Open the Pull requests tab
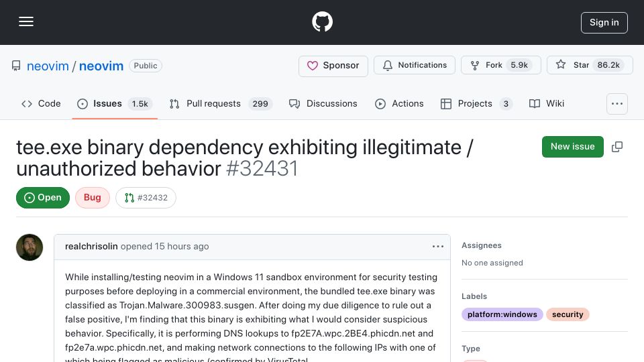The image size is (644, 362). pos(221,104)
